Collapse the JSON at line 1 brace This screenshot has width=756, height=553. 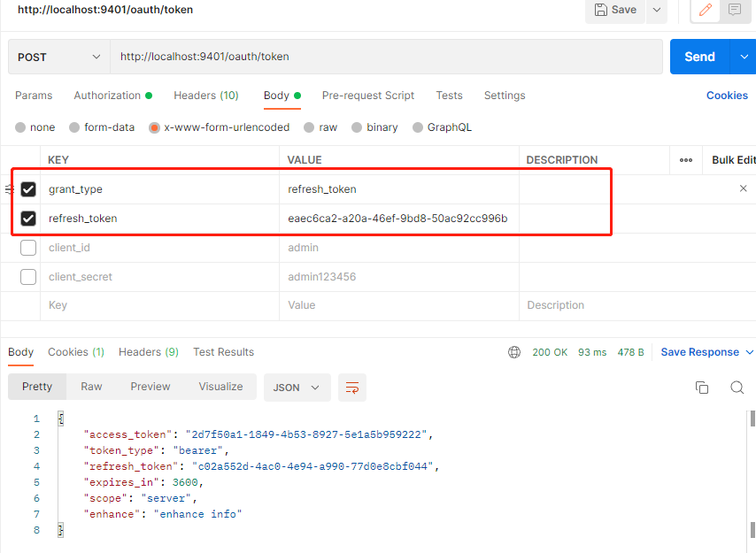61,419
